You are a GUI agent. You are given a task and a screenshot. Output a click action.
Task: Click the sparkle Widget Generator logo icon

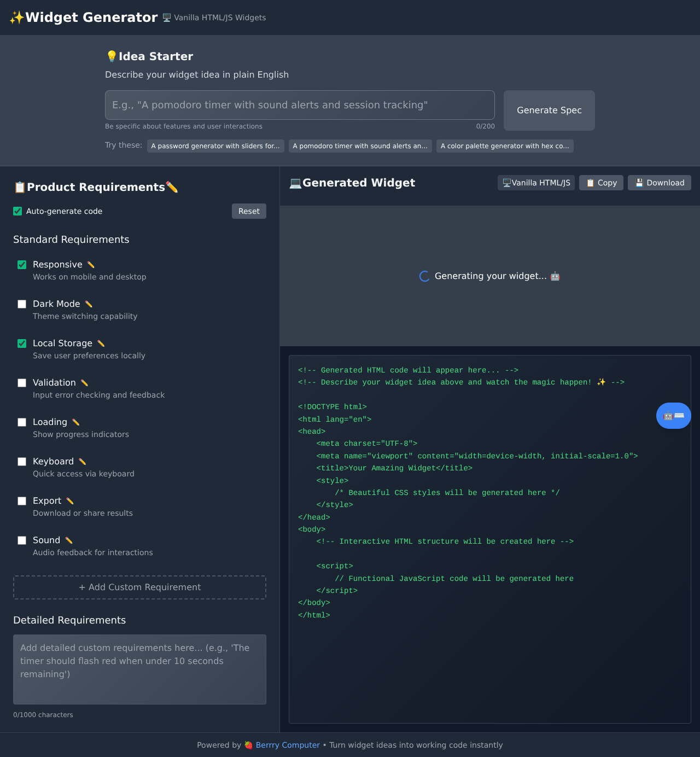(x=16, y=17)
